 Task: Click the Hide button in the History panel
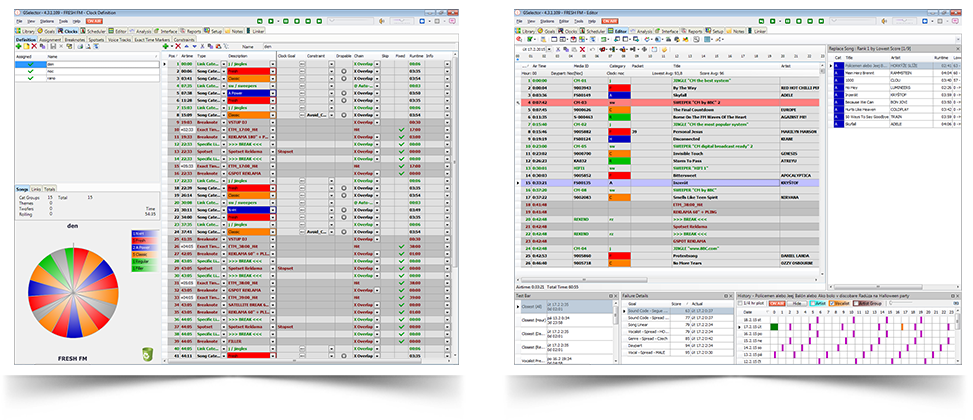pyautogui.click(x=797, y=303)
